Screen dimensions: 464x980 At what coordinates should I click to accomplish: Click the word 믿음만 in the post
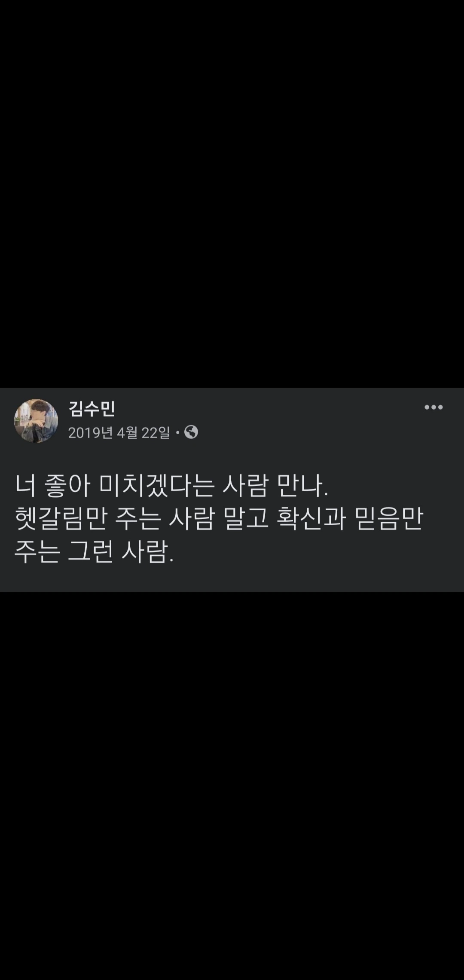point(390,519)
